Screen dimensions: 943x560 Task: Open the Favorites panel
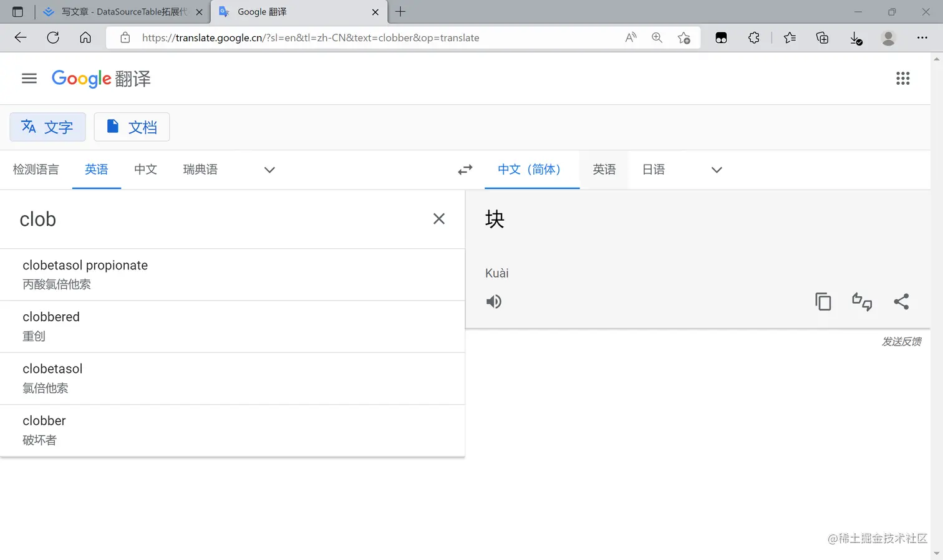coord(790,37)
